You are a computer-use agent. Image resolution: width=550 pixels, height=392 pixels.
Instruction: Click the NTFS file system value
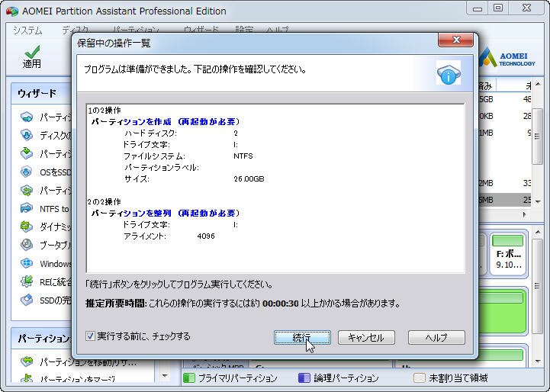(x=243, y=156)
